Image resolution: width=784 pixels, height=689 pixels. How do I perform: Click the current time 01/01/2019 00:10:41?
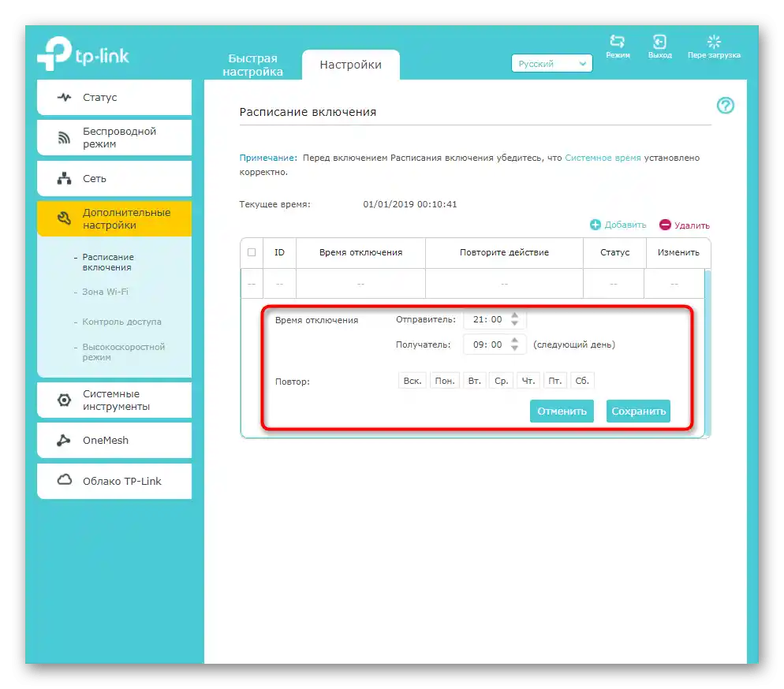(x=410, y=204)
